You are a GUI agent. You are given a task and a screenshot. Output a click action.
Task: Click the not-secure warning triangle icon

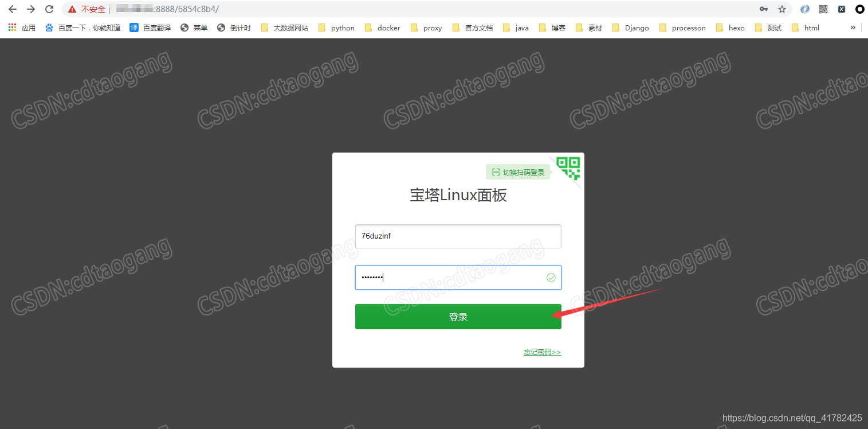pyautogui.click(x=72, y=9)
